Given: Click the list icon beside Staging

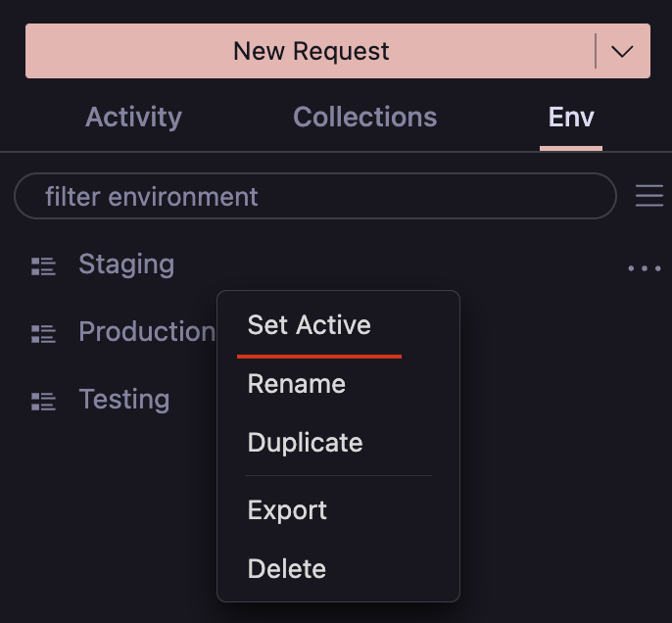Looking at the screenshot, I should [x=43, y=265].
